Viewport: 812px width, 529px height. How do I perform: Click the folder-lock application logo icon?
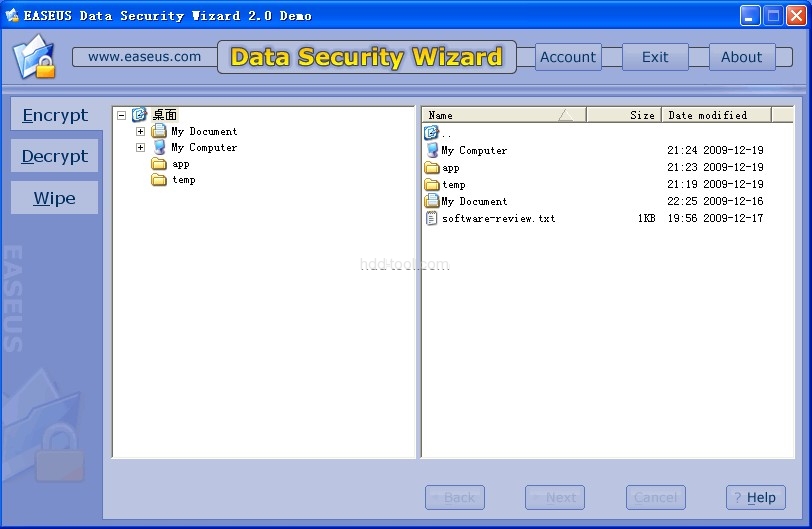(34, 56)
